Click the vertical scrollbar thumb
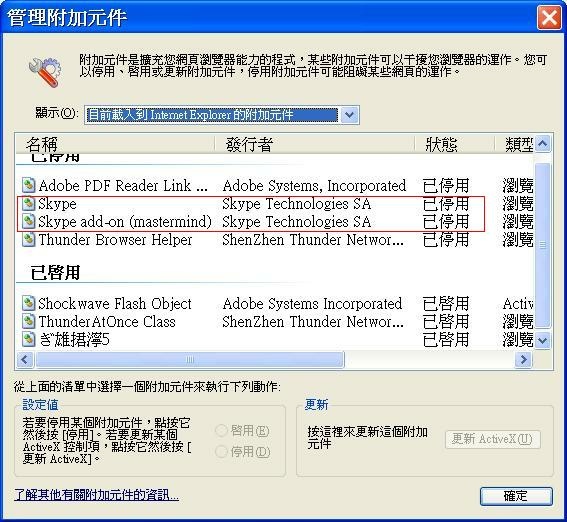The image size is (567, 522). pos(542,245)
